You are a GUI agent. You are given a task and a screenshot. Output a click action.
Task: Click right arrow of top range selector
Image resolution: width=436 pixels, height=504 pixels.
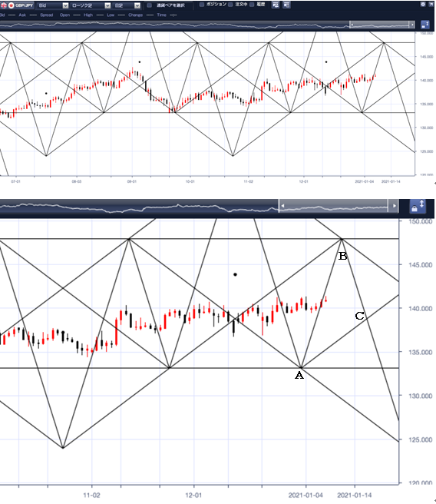click(412, 25)
